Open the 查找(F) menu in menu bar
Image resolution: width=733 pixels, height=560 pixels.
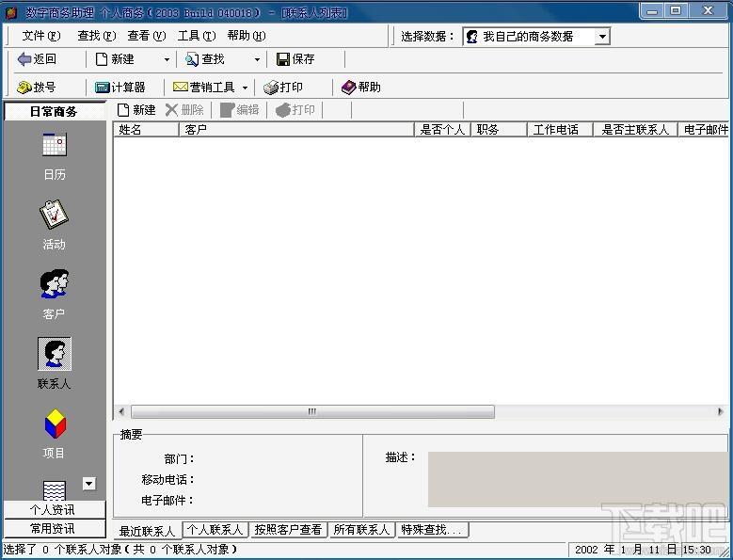pyautogui.click(x=97, y=36)
